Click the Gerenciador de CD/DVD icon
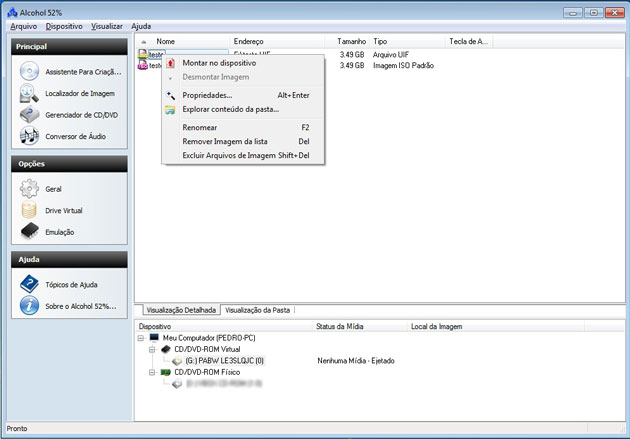Screen dimensions: 630x439 click(x=29, y=114)
